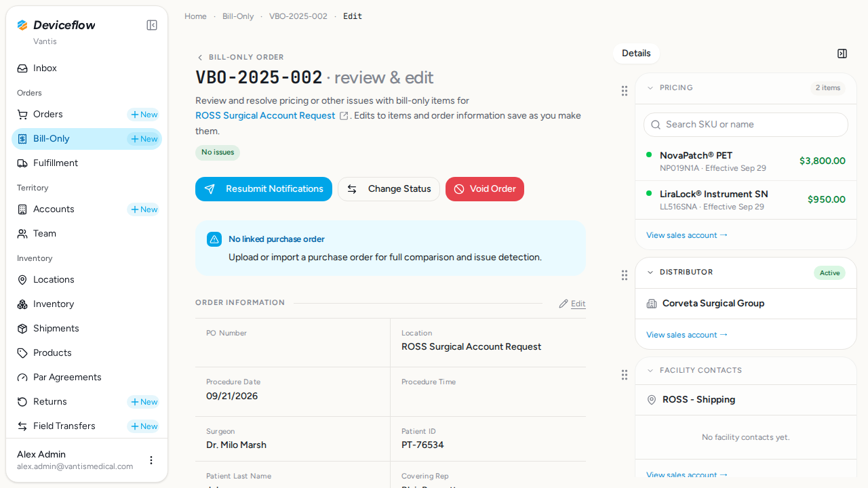This screenshot has height=488, width=868.
Task: Grab the Pricing card drag handle
Action: (x=625, y=91)
